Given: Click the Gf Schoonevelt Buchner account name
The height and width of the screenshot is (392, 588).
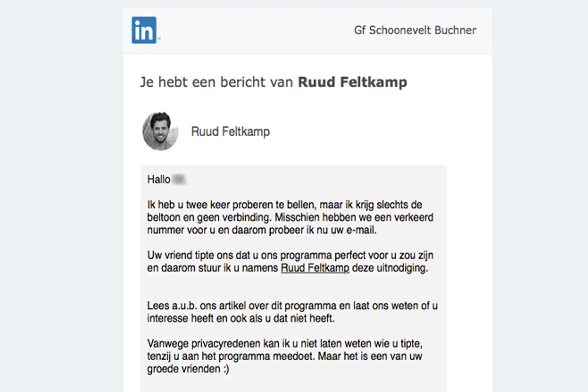Looking at the screenshot, I should [x=415, y=30].
